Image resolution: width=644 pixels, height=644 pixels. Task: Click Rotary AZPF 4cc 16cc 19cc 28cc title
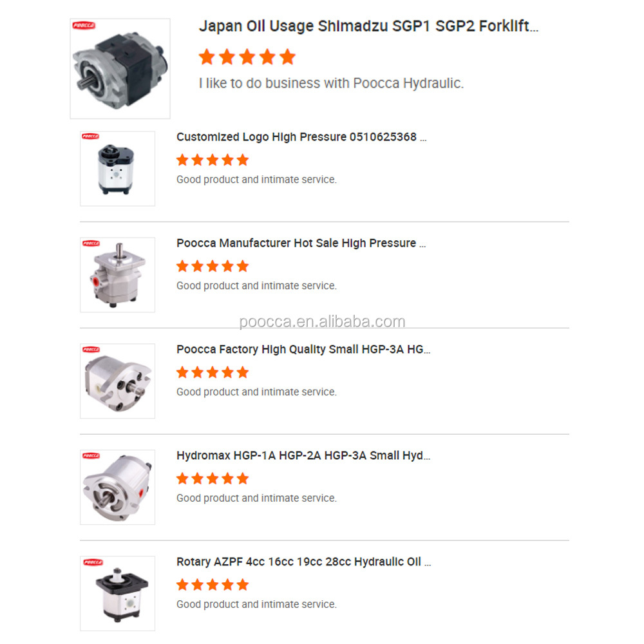[x=304, y=562]
